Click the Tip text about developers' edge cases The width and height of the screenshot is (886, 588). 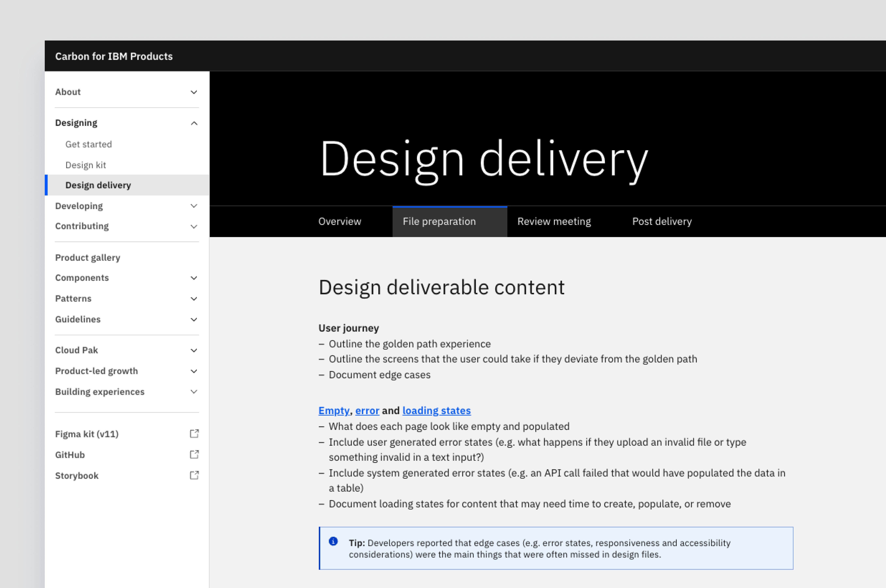tap(540, 549)
